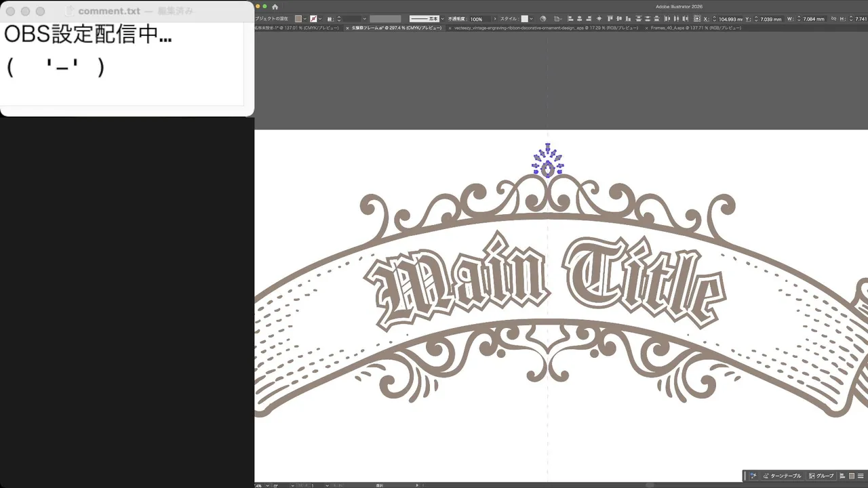The height and width of the screenshot is (488, 868).
Task: Open the align-to options dropdown icon
Action: (557, 19)
